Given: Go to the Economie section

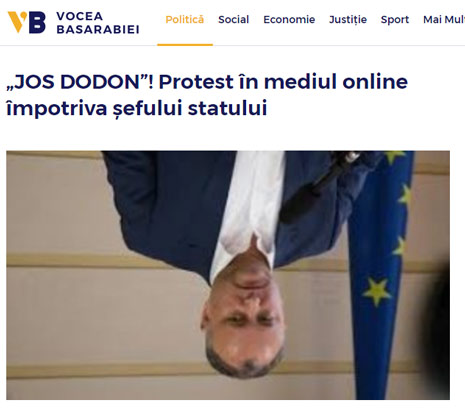Looking at the screenshot, I should [289, 20].
